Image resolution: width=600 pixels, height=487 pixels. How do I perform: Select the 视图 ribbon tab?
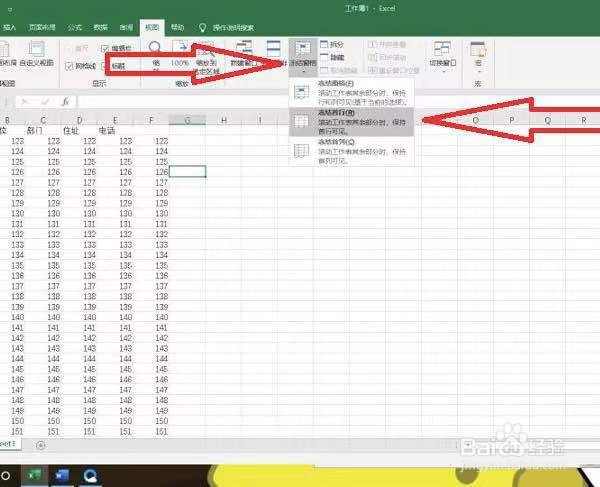pyautogui.click(x=152, y=28)
